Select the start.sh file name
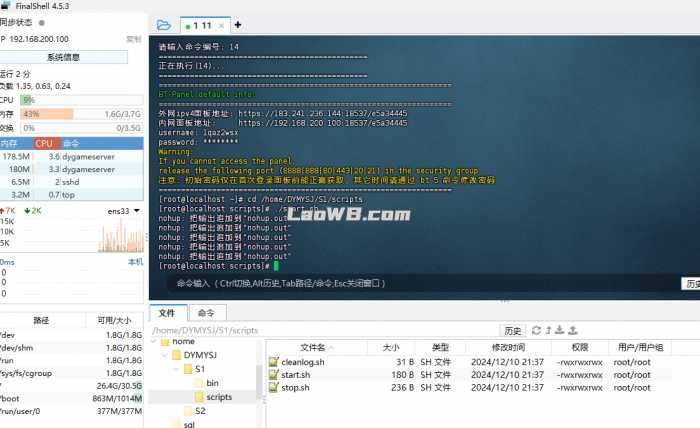 click(x=296, y=375)
